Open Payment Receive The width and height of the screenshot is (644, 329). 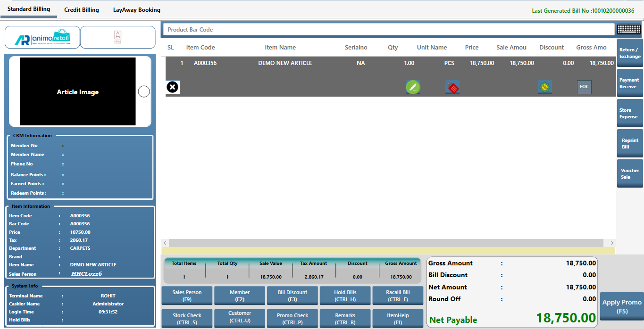[630, 83]
